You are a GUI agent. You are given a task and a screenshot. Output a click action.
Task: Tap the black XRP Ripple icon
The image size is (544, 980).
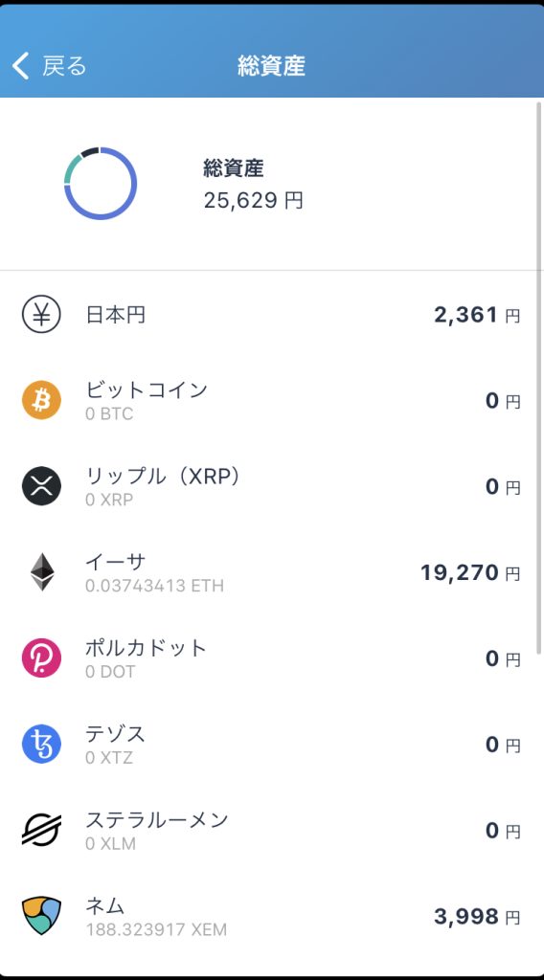41,486
